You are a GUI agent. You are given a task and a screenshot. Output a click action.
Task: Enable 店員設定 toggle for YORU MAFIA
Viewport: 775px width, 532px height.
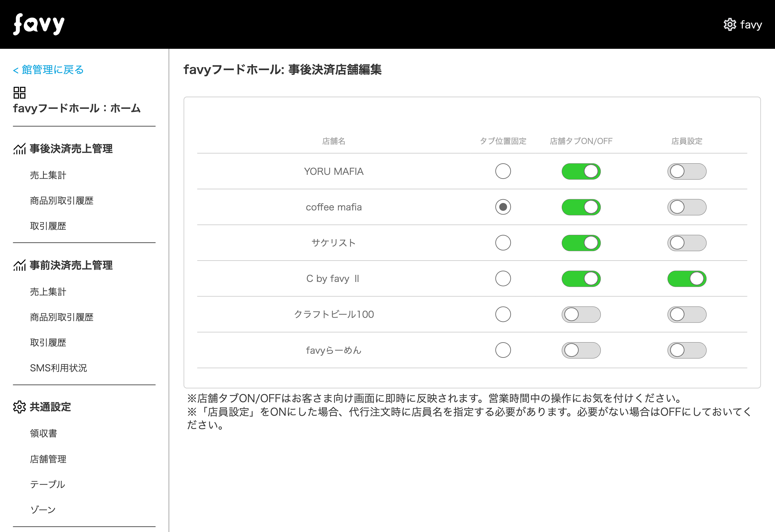687,171
